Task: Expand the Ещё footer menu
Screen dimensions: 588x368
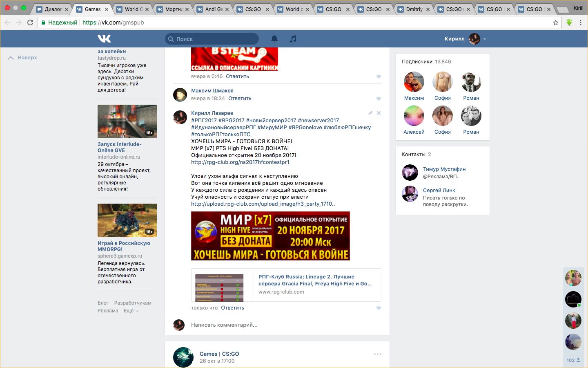Action: click(x=131, y=311)
